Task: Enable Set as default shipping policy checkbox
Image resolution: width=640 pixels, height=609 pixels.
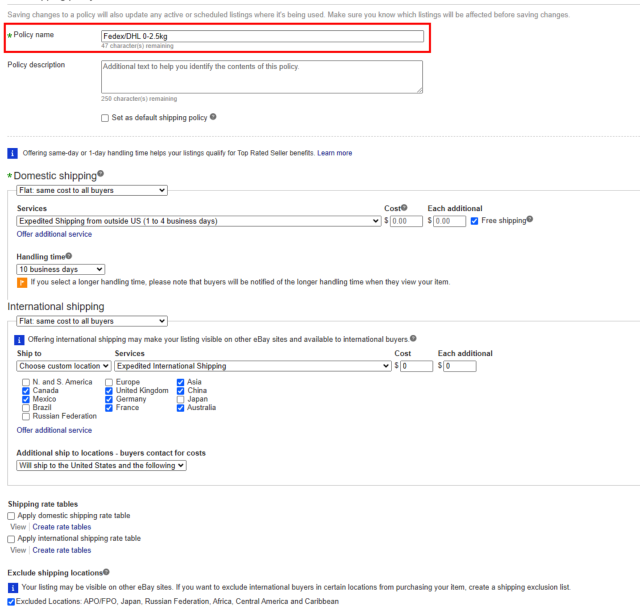Action: pyautogui.click(x=105, y=117)
